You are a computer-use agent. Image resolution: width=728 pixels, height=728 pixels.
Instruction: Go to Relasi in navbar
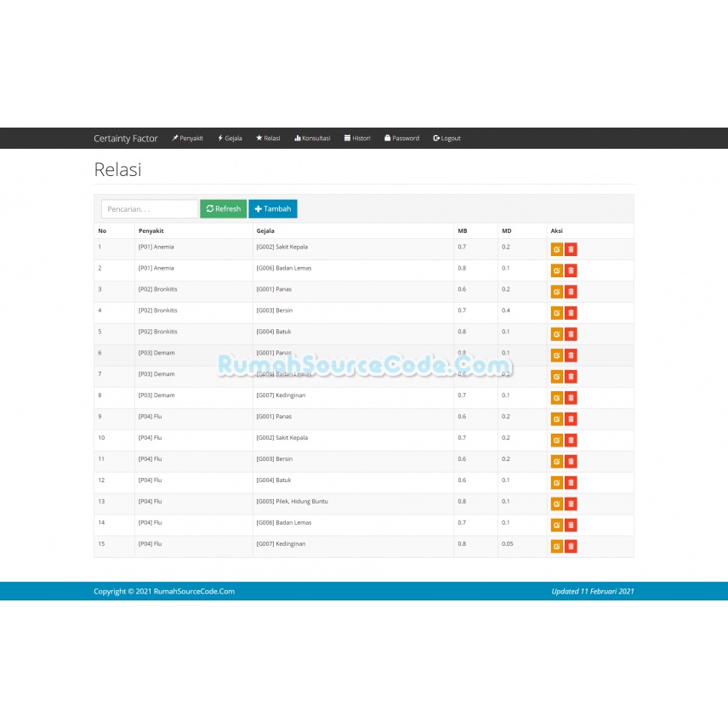pos(269,139)
